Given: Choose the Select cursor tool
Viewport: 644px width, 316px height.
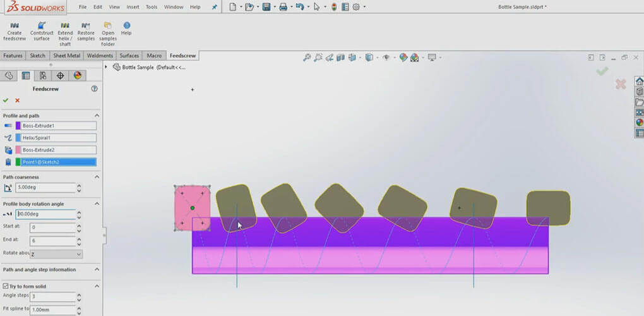Looking at the screenshot, I should [x=317, y=7].
